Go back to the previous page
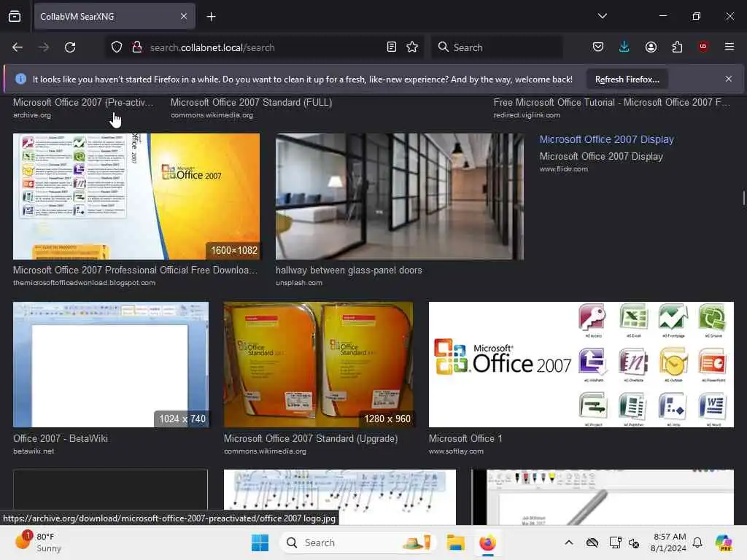Screen dimensions: 747x560 click(x=18, y=47)
